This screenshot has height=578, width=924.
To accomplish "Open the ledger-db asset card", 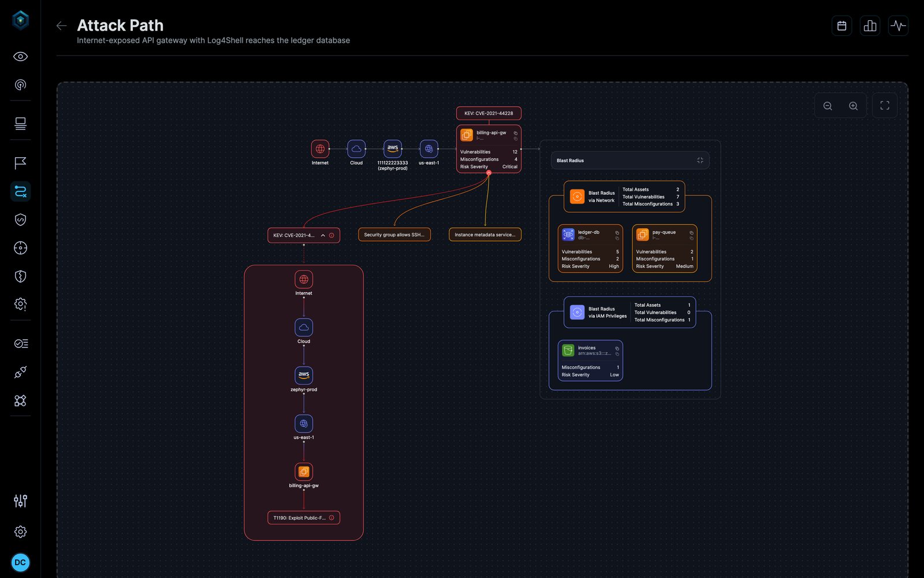I will click(590, 249).
